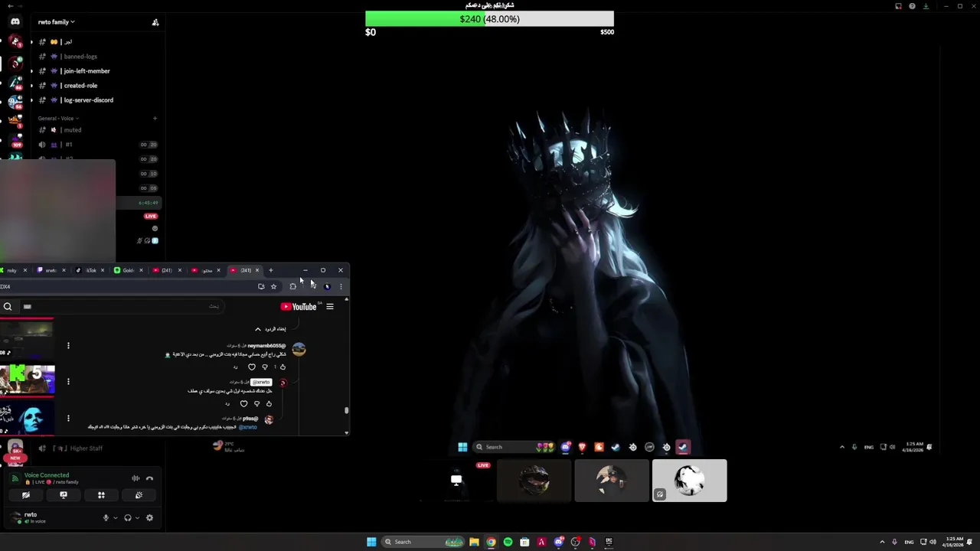Image resolution: width=980 pixels, height=551 pixels.
Task: Click taskbar ENG language indicator
Action: 911,542
